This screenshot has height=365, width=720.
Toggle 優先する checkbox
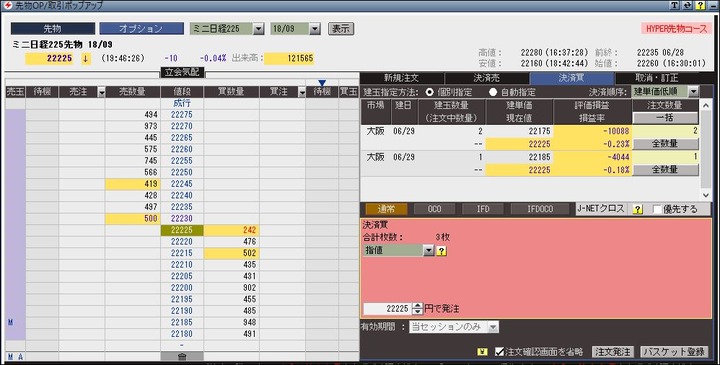(657, 209)
